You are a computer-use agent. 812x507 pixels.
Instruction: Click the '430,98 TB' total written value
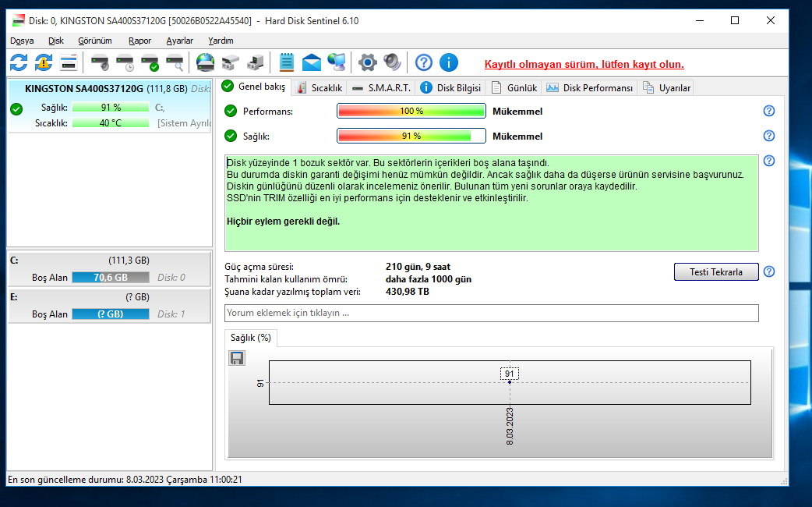(407, 292)
